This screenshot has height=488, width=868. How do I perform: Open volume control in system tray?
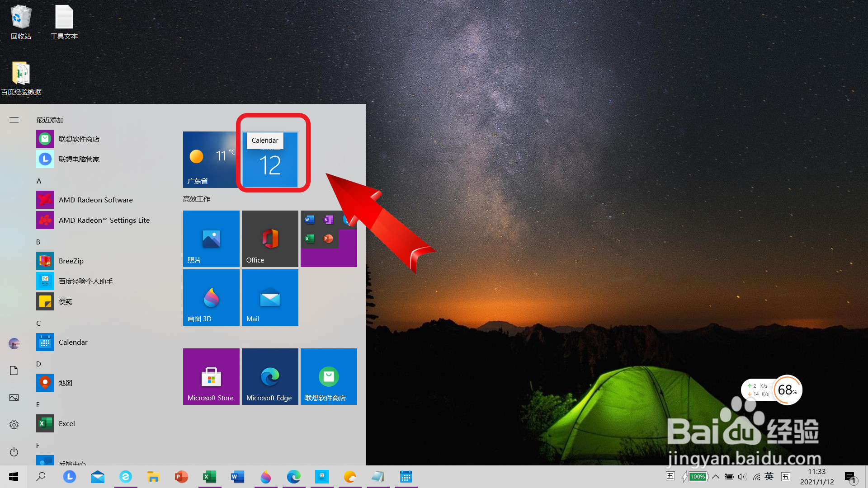click(x=742, y=477)
